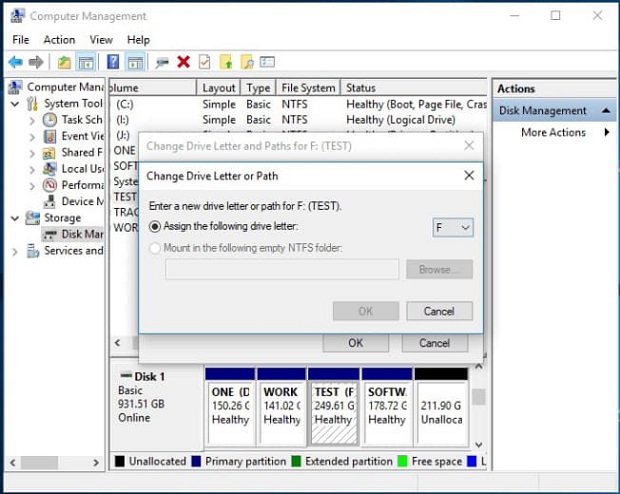Click the Performance icon in tree
This screenshot has height=494, width=620.
tap(50, 185)
